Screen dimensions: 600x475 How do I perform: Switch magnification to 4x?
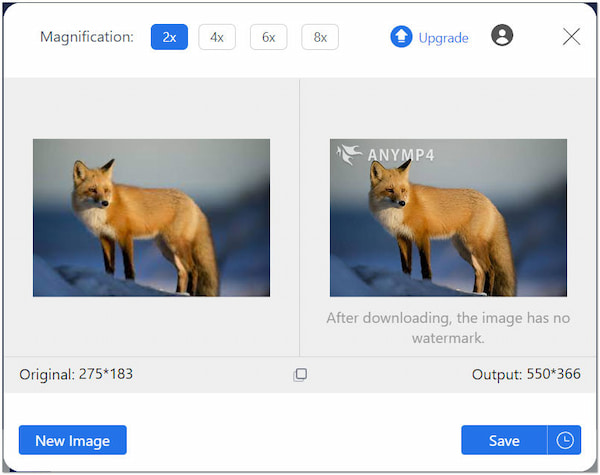[217, 37]
